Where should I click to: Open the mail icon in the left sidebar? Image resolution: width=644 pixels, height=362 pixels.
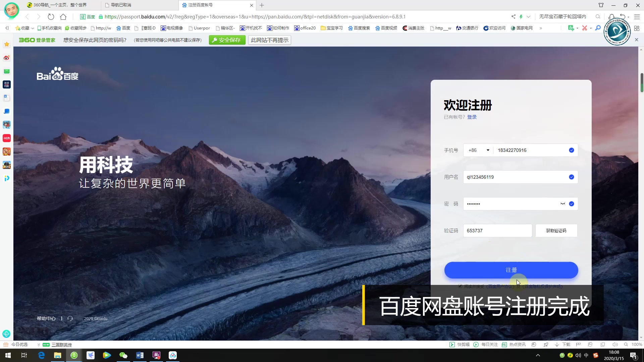[x=6, y=71]
